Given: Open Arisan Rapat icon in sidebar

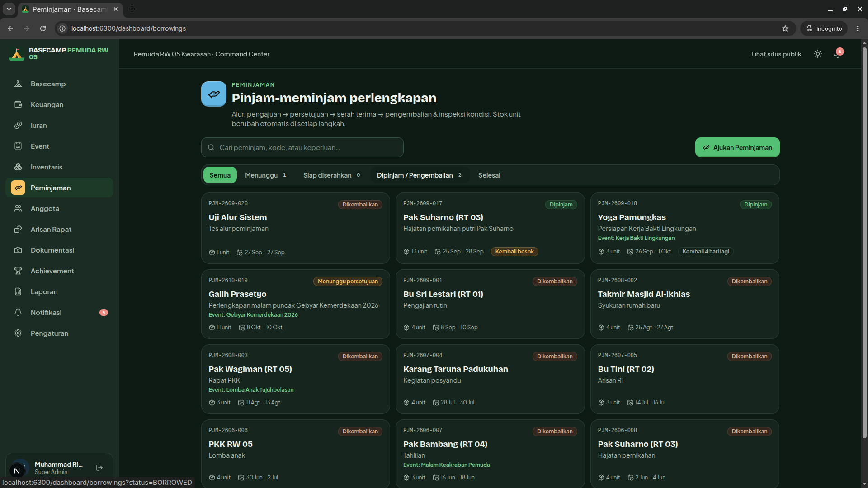Looking at the screenshot, I should point(18,230).
